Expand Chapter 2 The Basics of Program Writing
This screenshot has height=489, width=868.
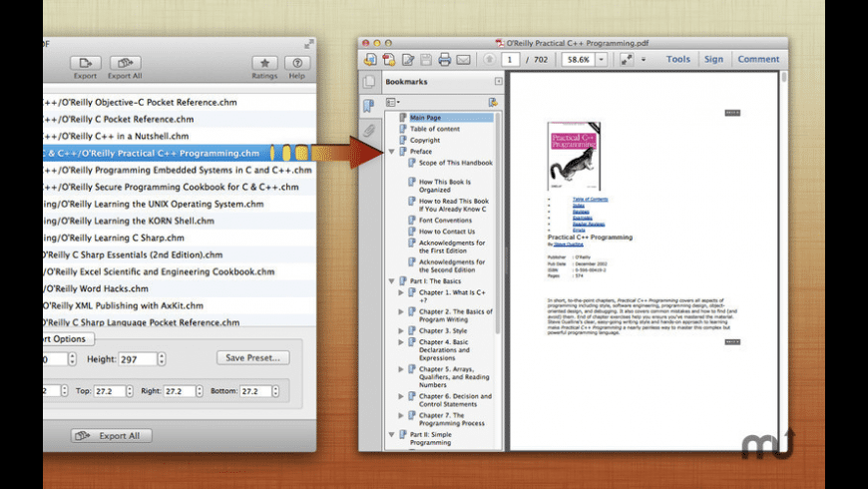[x=401, y=311]
